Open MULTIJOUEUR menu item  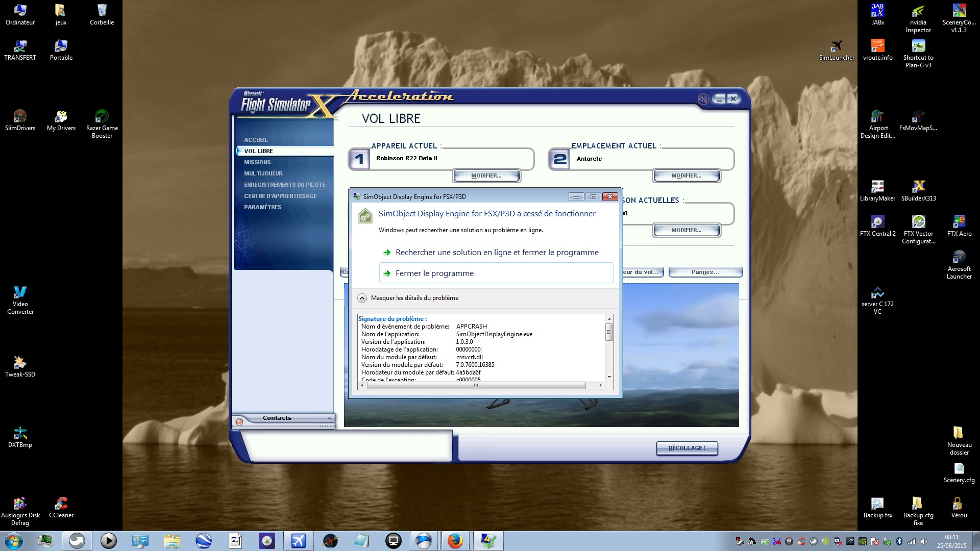263,173
